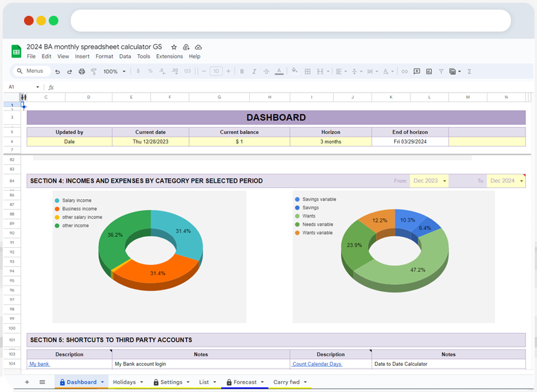This screenshot has width=537, height=392.
Task: Toggle bold formatting
Action: pos(242,71)
